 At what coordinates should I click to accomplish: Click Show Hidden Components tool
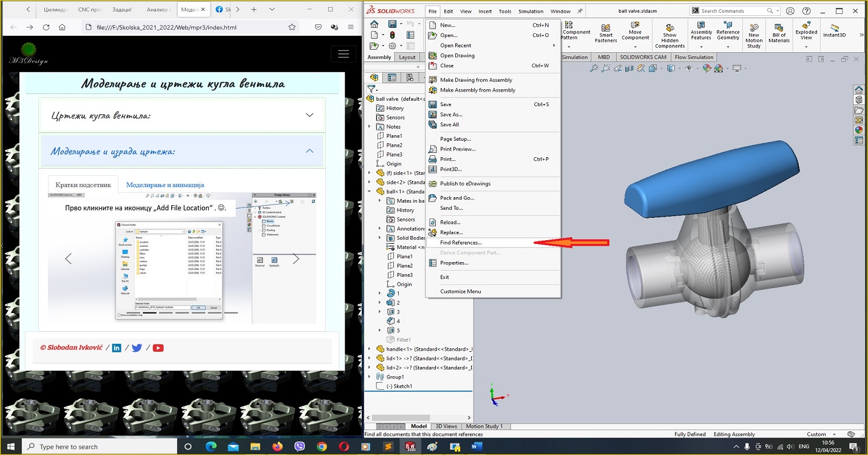coord(670,36)
